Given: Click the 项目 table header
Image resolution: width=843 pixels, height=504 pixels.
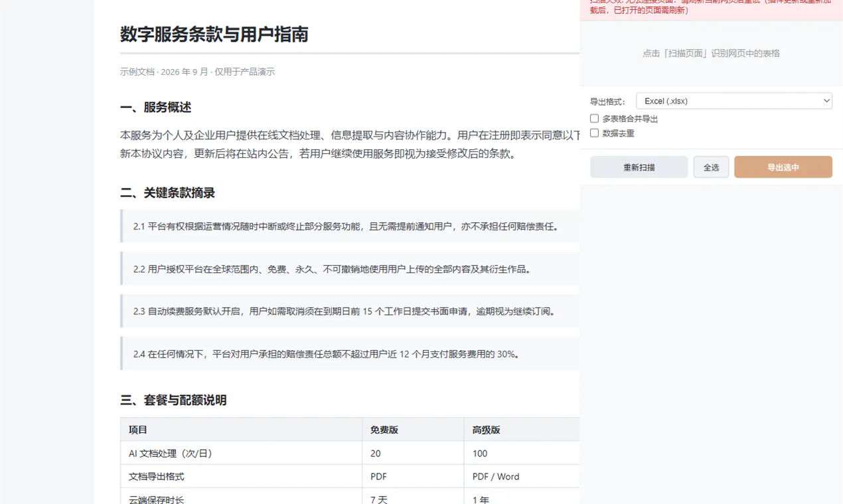Looking at the screenshot, I should tap(241, 430).
